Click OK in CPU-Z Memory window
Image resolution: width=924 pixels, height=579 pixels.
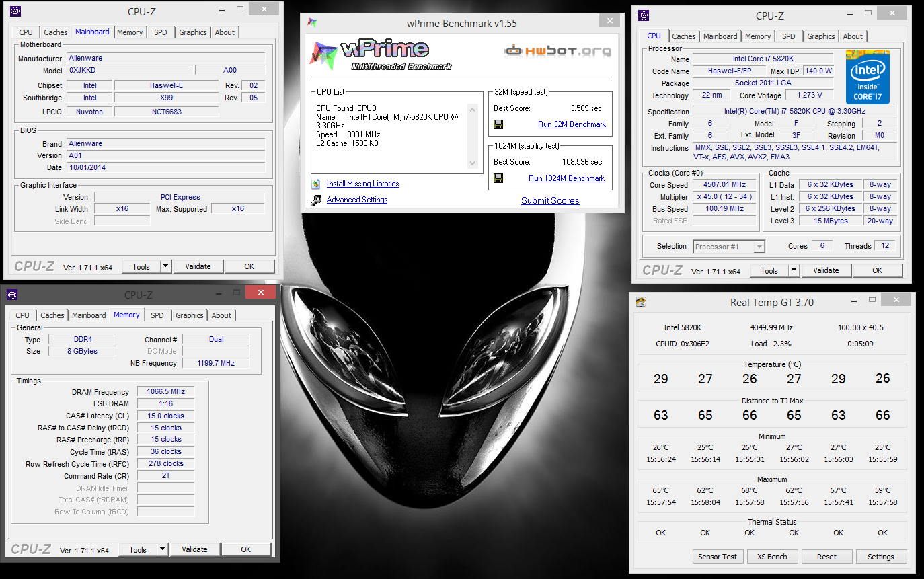coord(246,549)
